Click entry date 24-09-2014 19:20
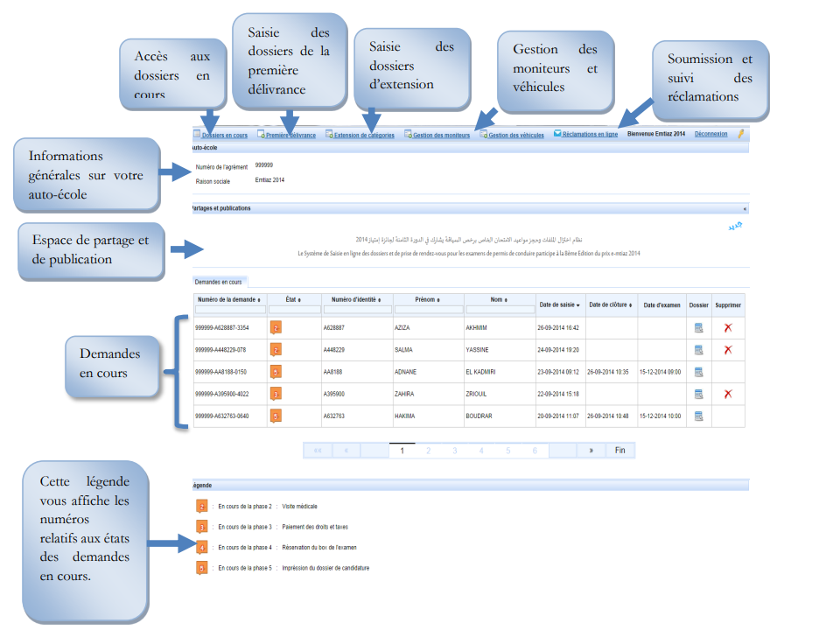The image size is (840, 637). 558,350
